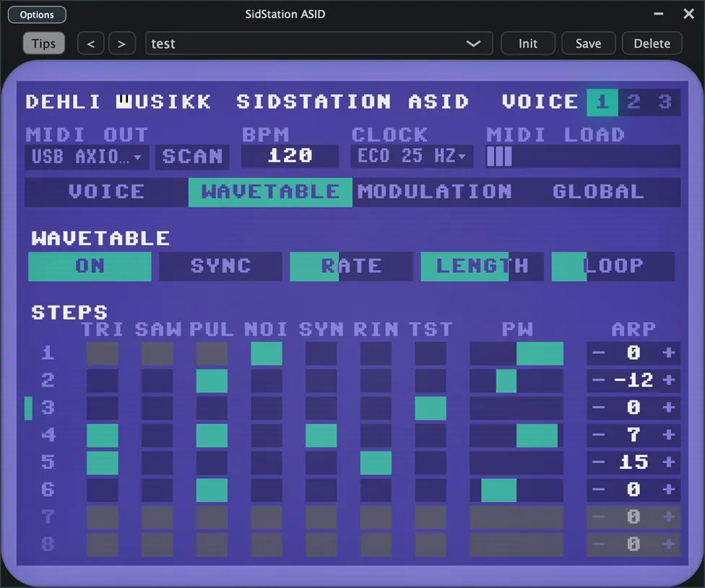Go to previous preset with < arrow
Viewport: 705px width, 588px height.
(x=91, y=43)
